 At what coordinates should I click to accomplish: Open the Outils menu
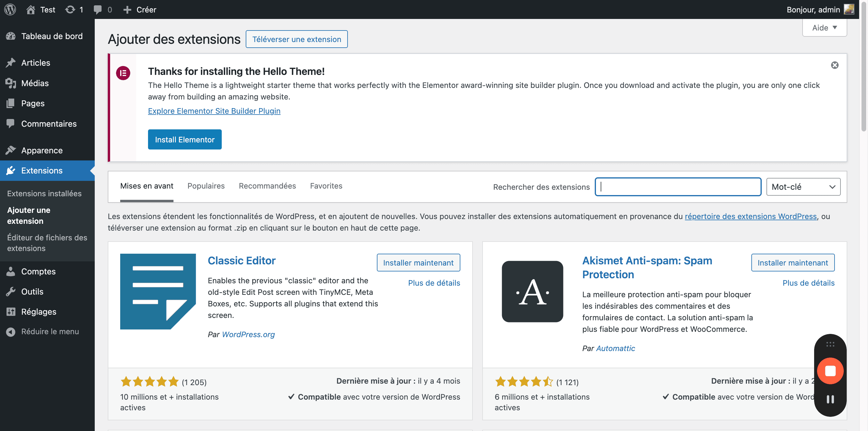pyautogui.click(x=47, y=292)
